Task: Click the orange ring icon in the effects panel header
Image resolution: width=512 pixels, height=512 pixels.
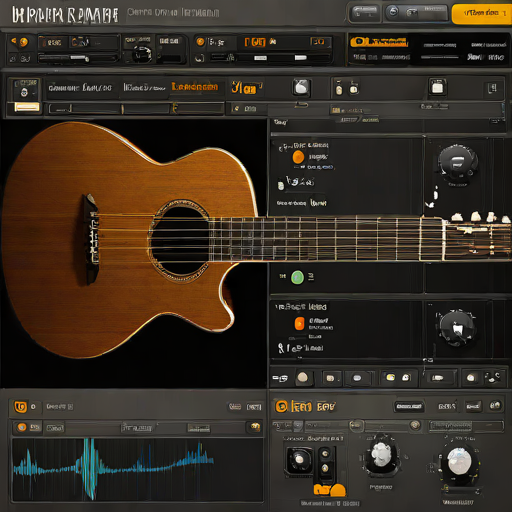Action: coord(281,406)
